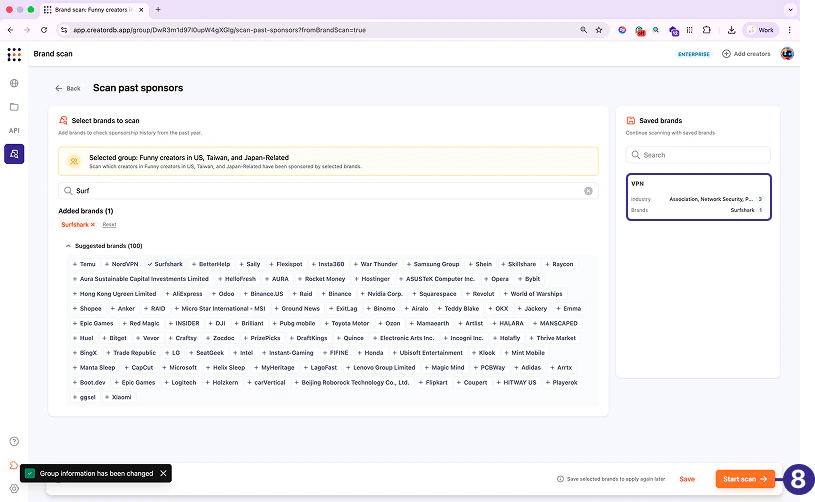
Task: Open the chat support icon in sidebar
Action: point(14,465)
